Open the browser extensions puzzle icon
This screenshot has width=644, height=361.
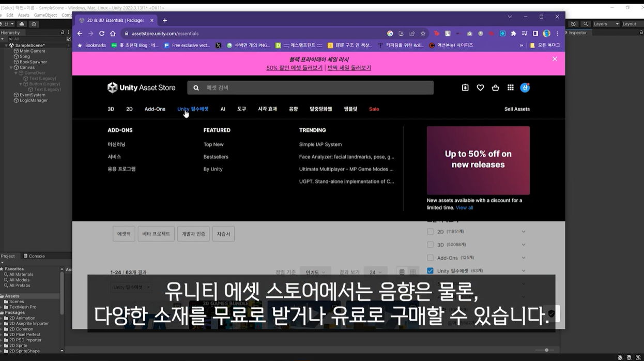coord(513,34)
